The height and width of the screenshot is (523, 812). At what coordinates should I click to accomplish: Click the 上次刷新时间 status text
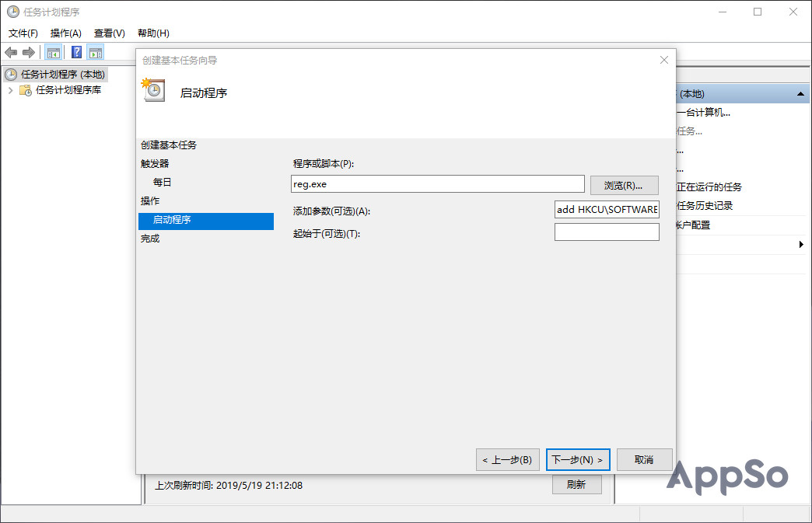[229, 485]
